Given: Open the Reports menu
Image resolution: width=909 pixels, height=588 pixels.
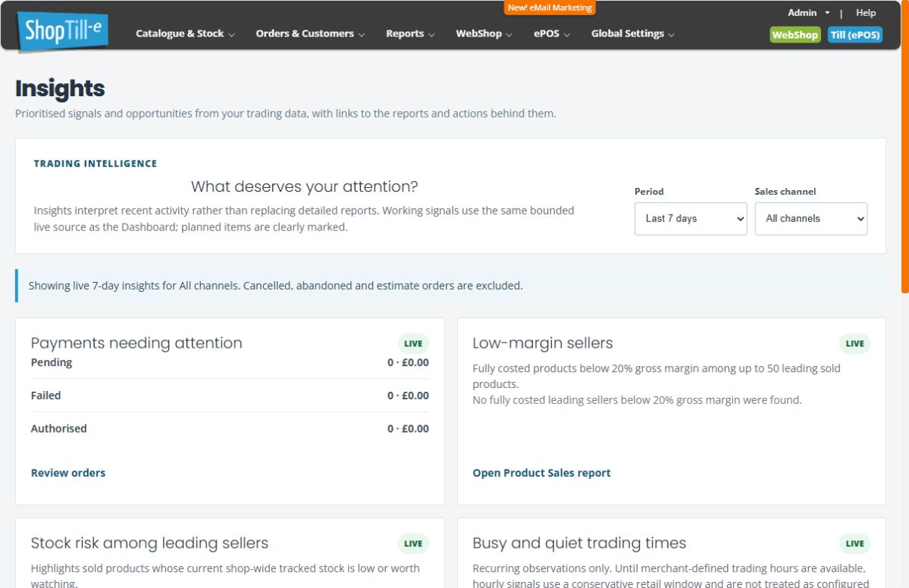Looking at the screenshot, I should [x=410, y=33].
